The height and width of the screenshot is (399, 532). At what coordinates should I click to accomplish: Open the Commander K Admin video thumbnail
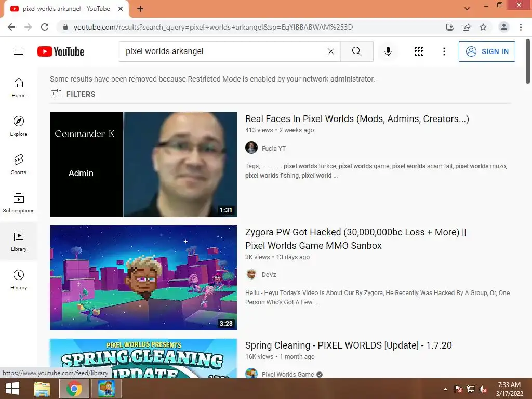coord(143,165)
